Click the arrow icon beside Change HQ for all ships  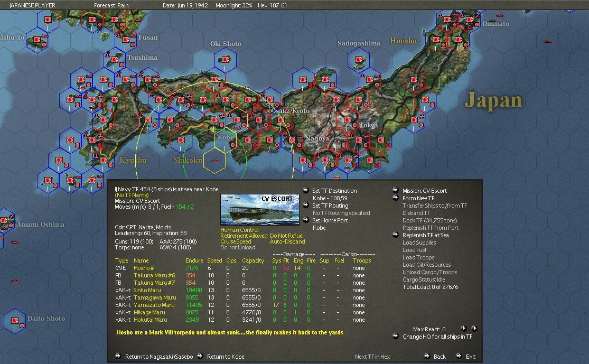(396, 336)
